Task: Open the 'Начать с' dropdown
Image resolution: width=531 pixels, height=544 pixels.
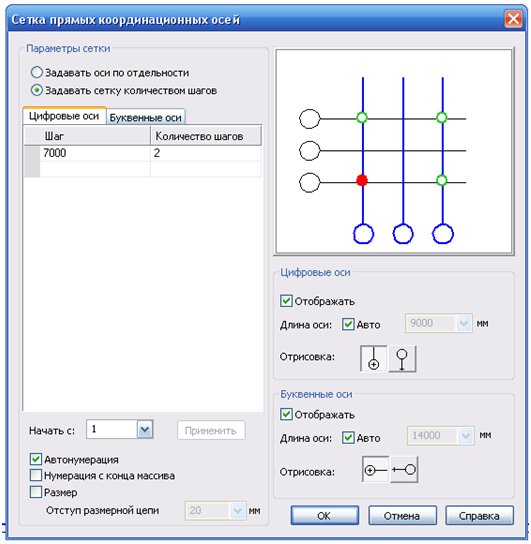Action: click(x=145, y=430)
